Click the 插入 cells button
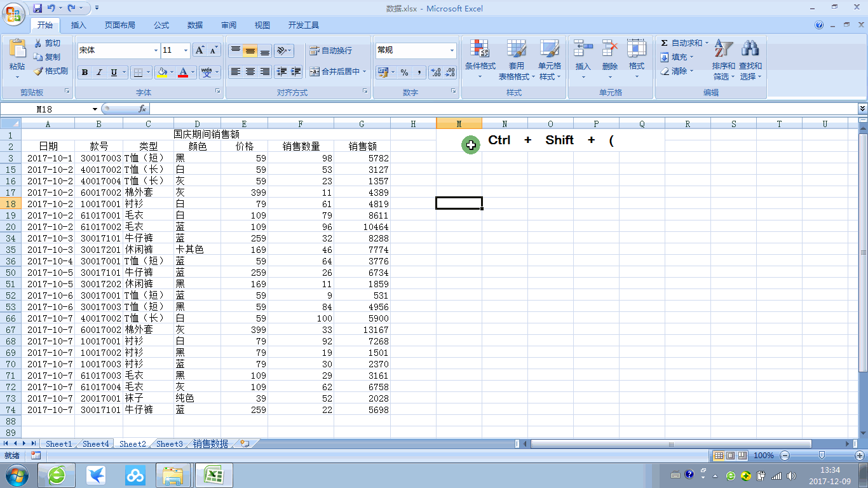Viewport: 868px width, 488px height. tap(583, 60)
